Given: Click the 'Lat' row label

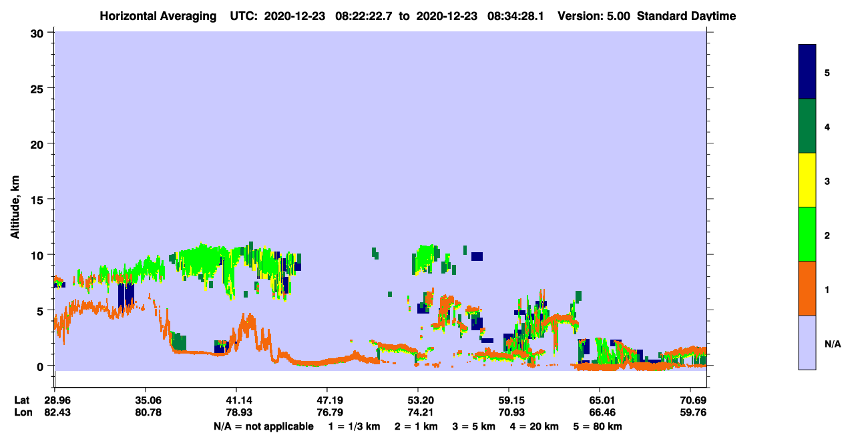Looking at the screenshot, I should (x=22, y=400).
